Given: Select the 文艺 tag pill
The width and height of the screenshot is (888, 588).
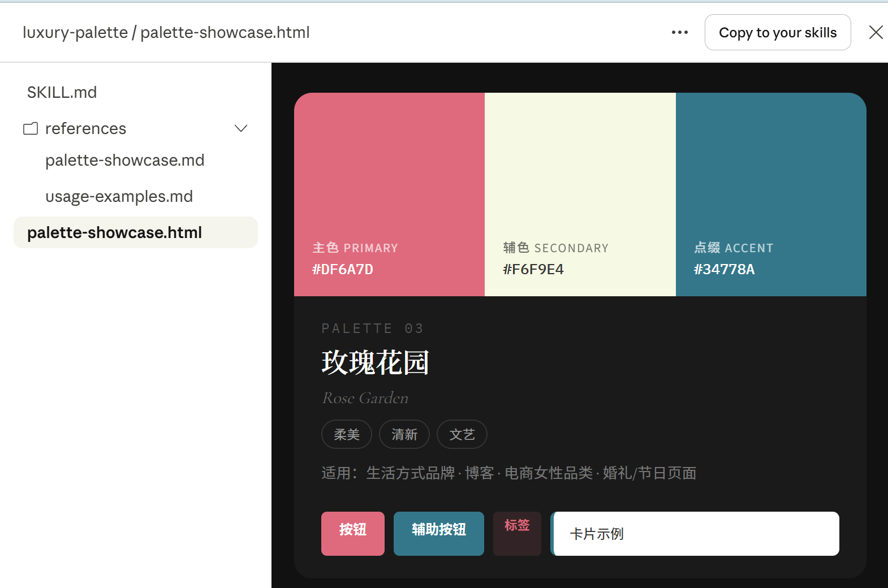Looking at the screenshot, I should 462,434.
